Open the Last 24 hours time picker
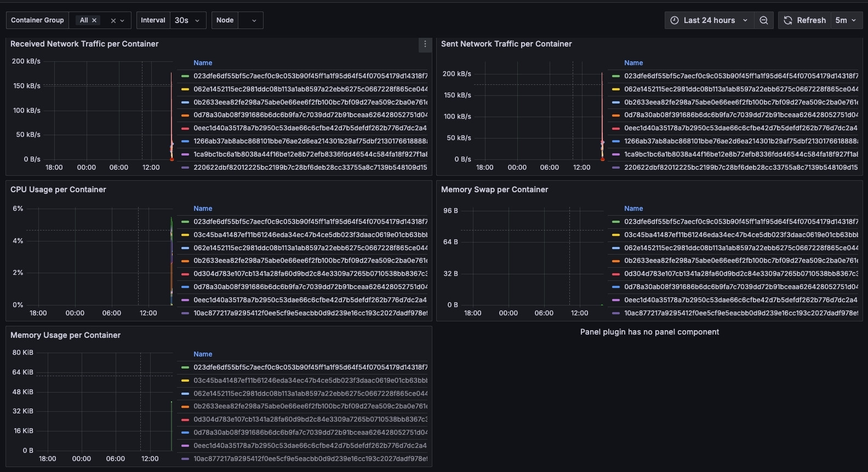The width and height of the screenshot is (868, 472). [x=709, y=20]
